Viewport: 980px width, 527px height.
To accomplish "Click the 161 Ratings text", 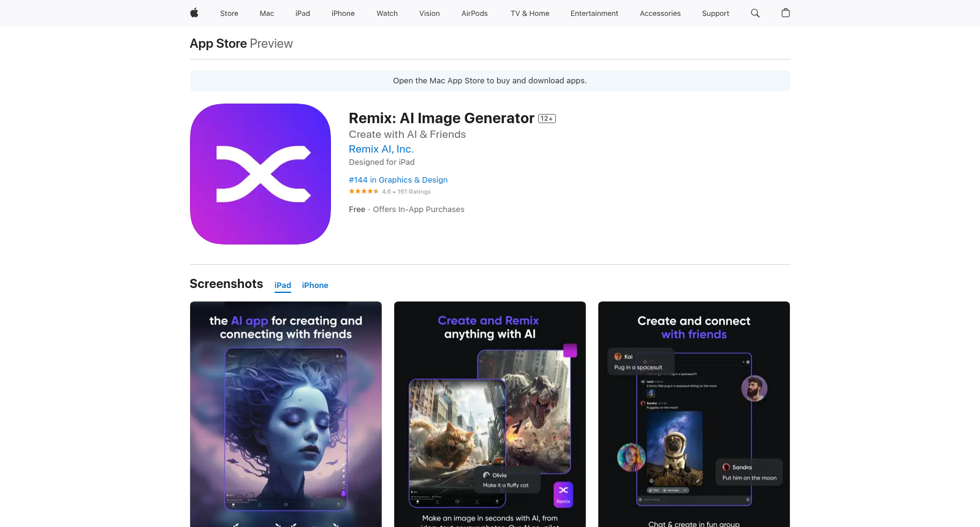I will coord(414,192).
